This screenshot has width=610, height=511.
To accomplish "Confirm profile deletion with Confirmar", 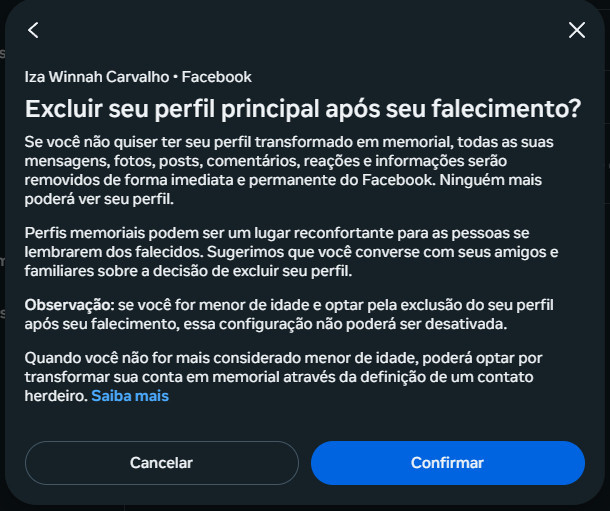I will click(x=447, y=463).
